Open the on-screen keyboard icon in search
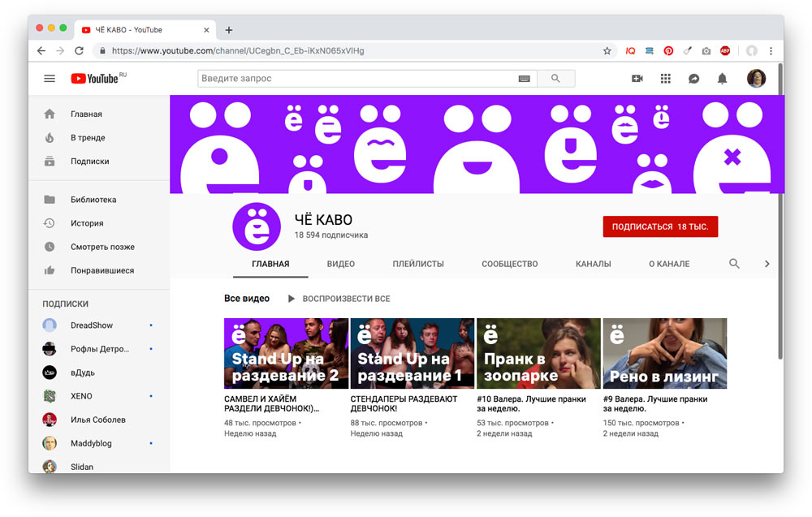 click(x=524, y=79)
